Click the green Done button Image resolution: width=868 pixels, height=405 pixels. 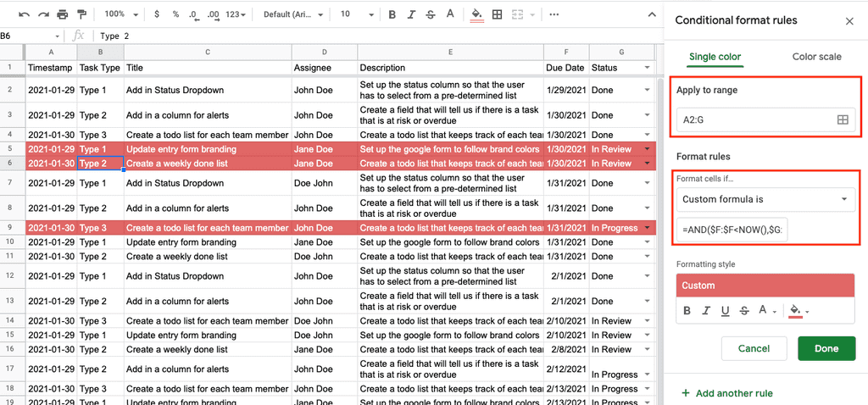pyautogui.click(x=826, y=348)
